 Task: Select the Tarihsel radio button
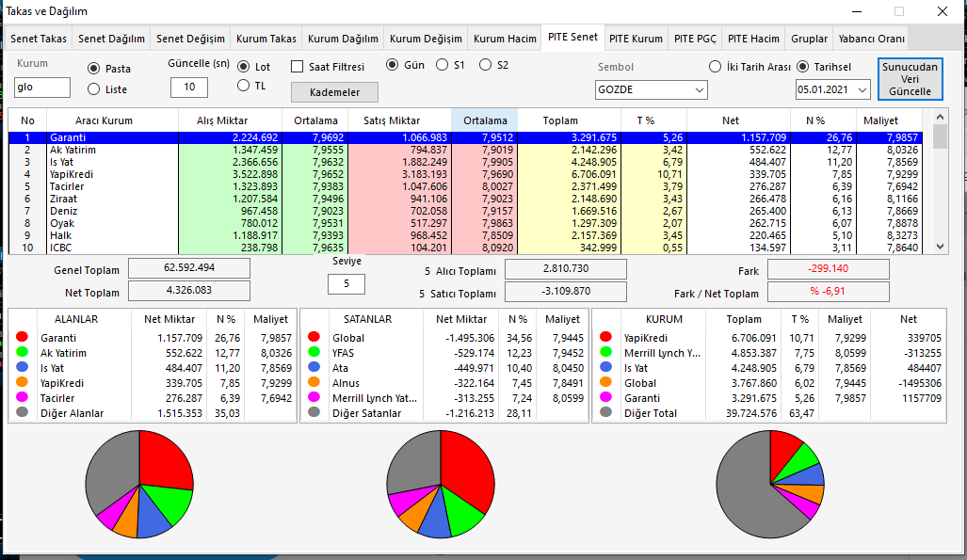[803, 67]
